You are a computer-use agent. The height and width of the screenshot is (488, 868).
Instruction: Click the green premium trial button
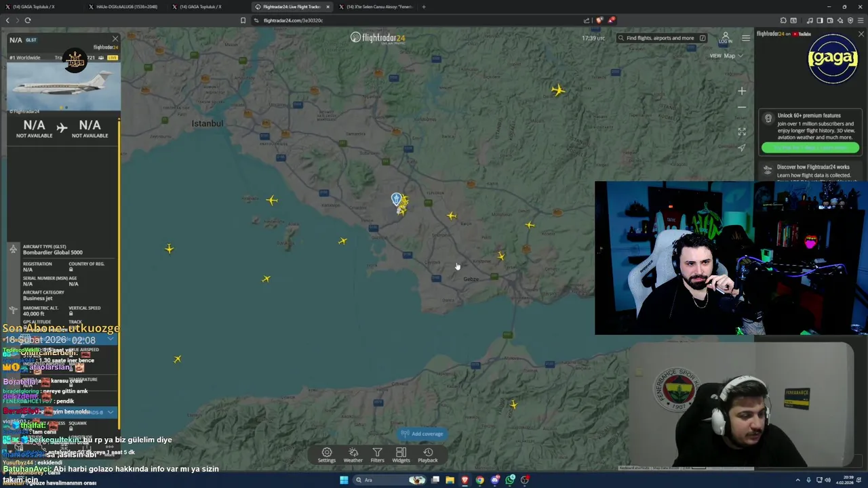coord(810,147)
